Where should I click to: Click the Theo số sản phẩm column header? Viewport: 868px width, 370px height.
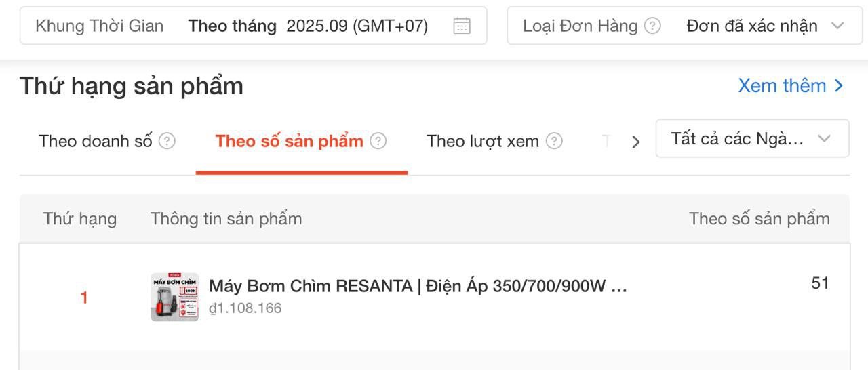click(x=759, y=219)
